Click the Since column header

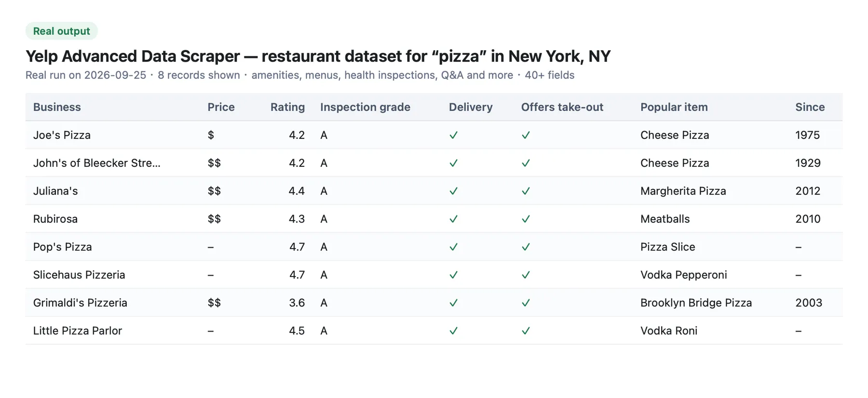pyautogui.click(x=810, y=107)
